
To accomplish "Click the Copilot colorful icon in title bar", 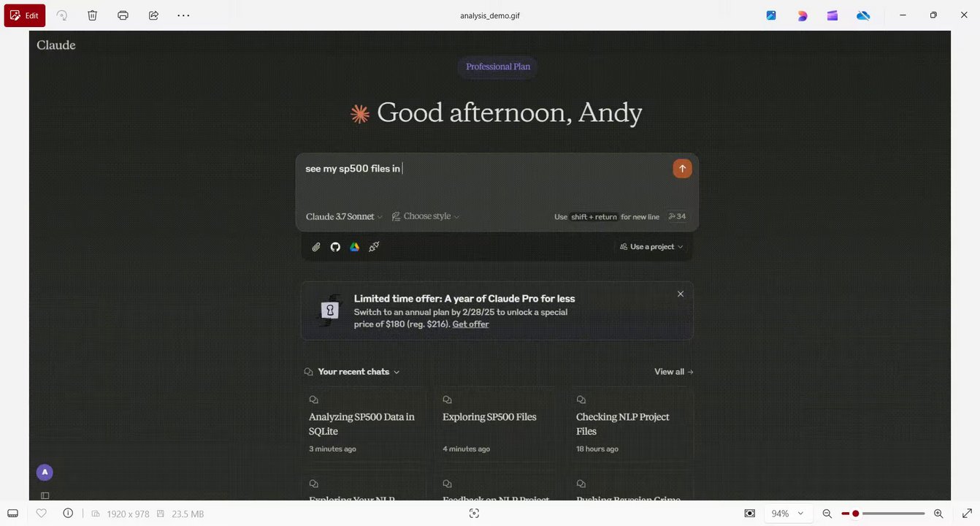I will (803, 15).
